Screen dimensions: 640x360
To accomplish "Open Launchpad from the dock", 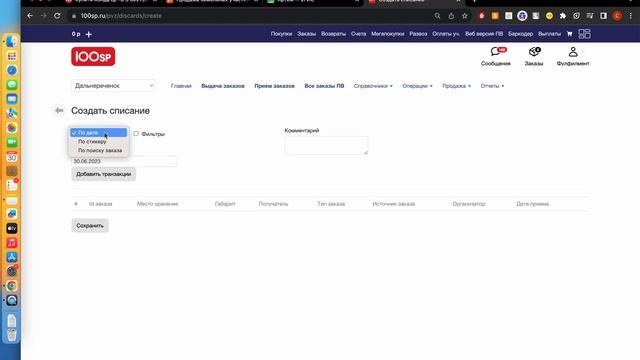I will [x=12, y=56].
